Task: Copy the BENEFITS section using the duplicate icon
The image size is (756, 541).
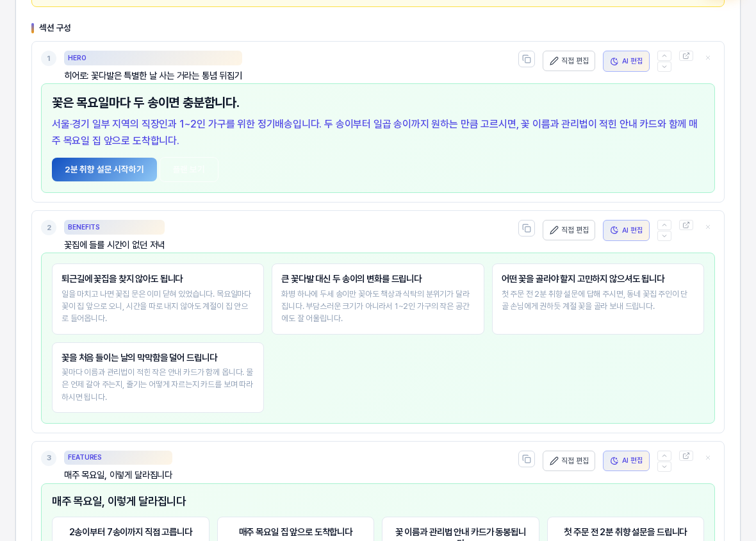Action: [527, 229]
